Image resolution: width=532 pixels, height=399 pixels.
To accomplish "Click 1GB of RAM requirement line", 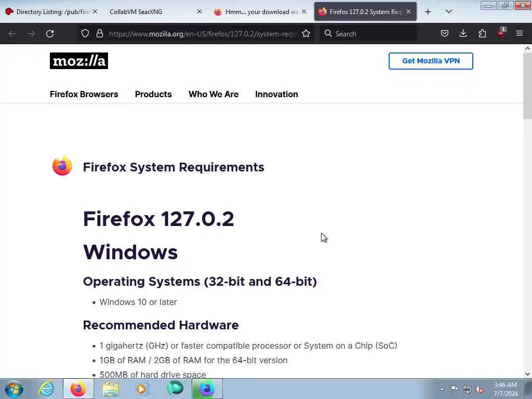I will point(193,361).
